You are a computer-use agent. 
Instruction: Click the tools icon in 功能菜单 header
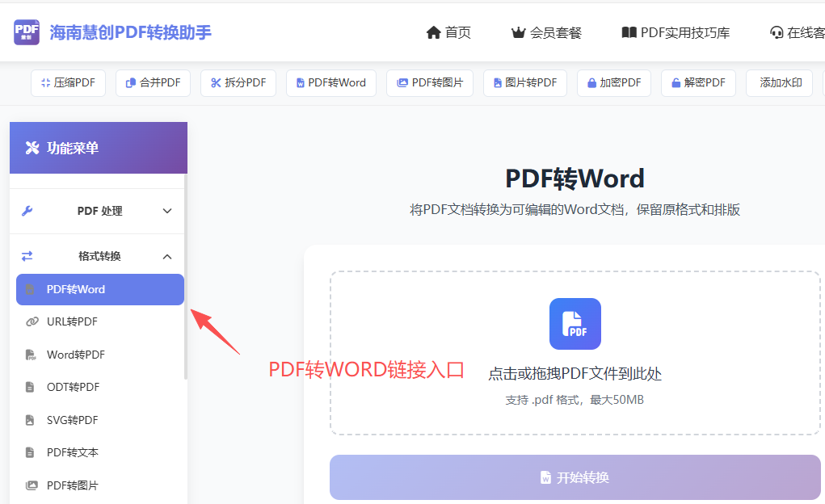click(32, 148)
